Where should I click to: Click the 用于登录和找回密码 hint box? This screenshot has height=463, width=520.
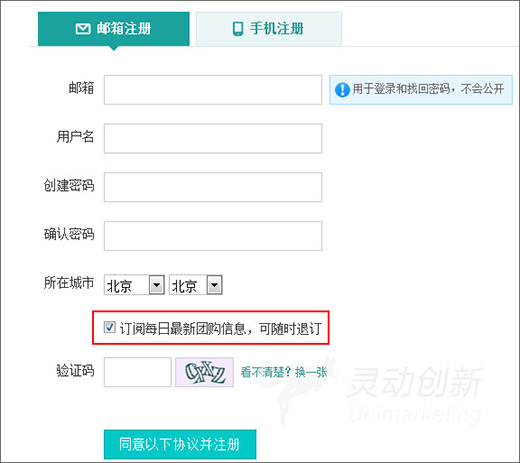[421, 90]
